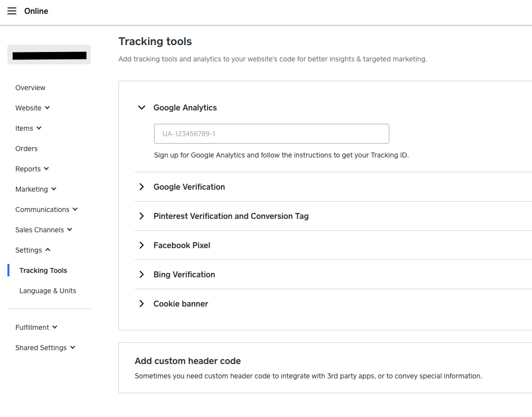Open the hamburger menu icon
The height and width of the screenshot is (417, 532).
pos(12,11)
